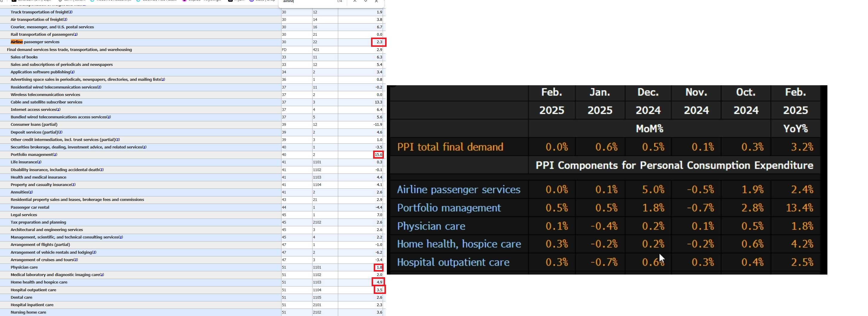This screenshot has width=868, height=316.
Task: Open footnote 2 link on Property and casualty insurance
Action: (73, 185)
